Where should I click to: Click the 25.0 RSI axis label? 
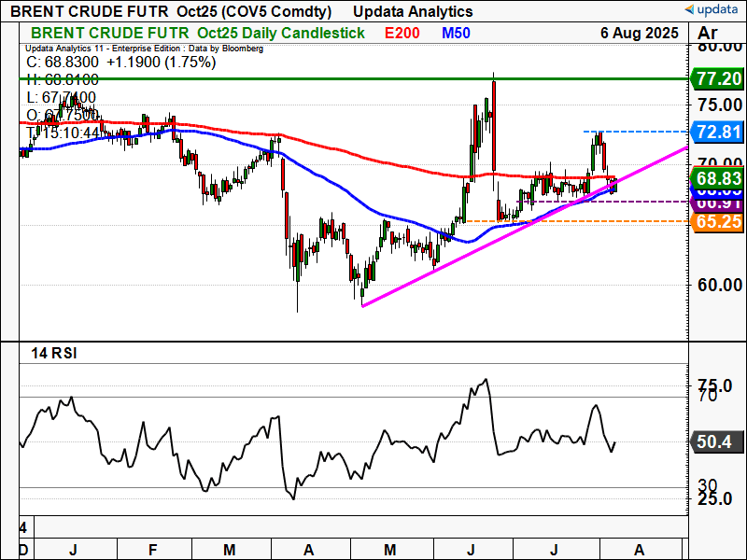[714, 499]
